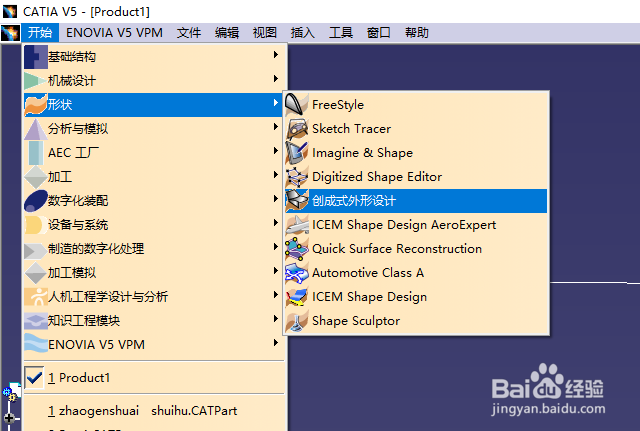Click the ICEM Shape Design icon
Screen dimensions: 640x431
(x=297, y=297)
